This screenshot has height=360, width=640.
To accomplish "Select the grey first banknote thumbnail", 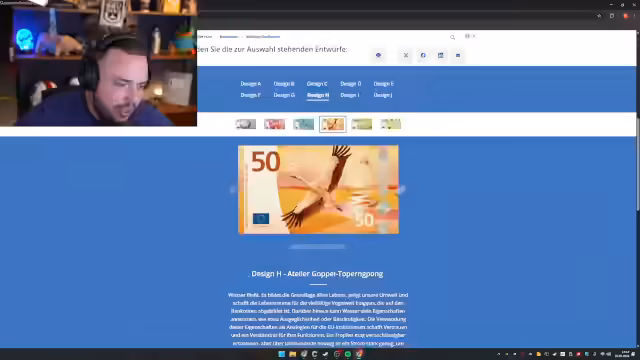I will pos(246,124).
